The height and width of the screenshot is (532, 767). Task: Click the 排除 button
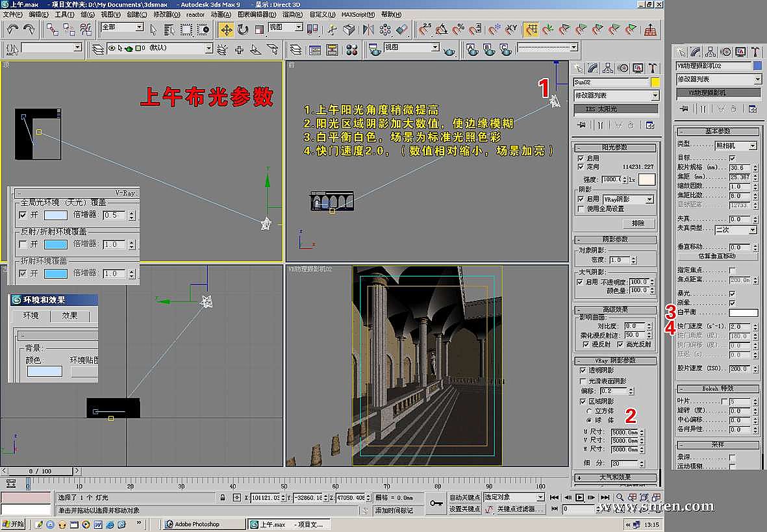point(638,223)
